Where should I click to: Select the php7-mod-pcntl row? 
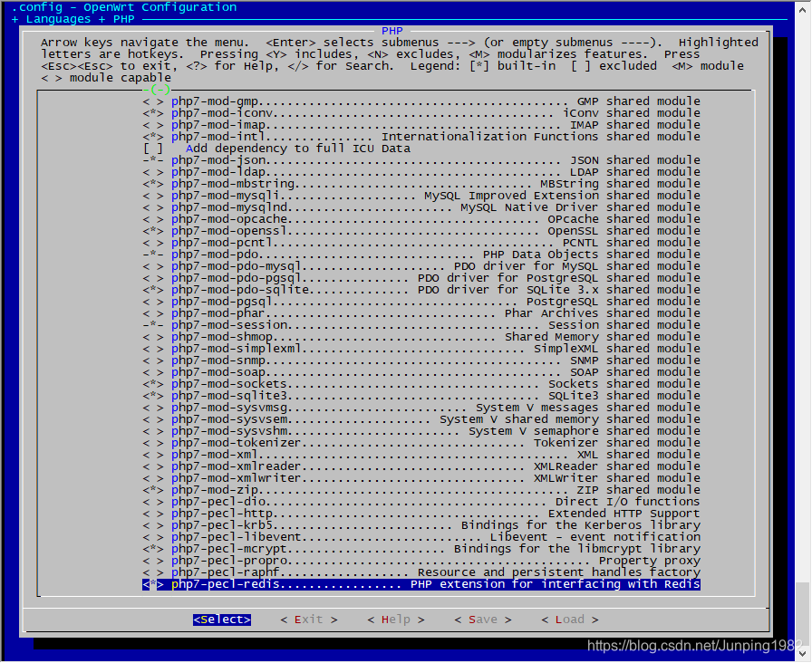(x=421, y=243)
